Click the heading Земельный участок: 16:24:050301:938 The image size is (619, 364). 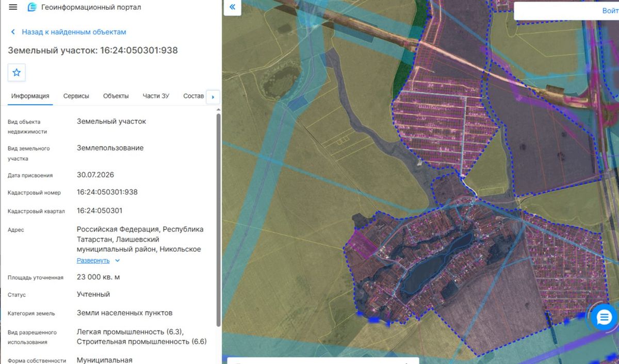(93, 50)
